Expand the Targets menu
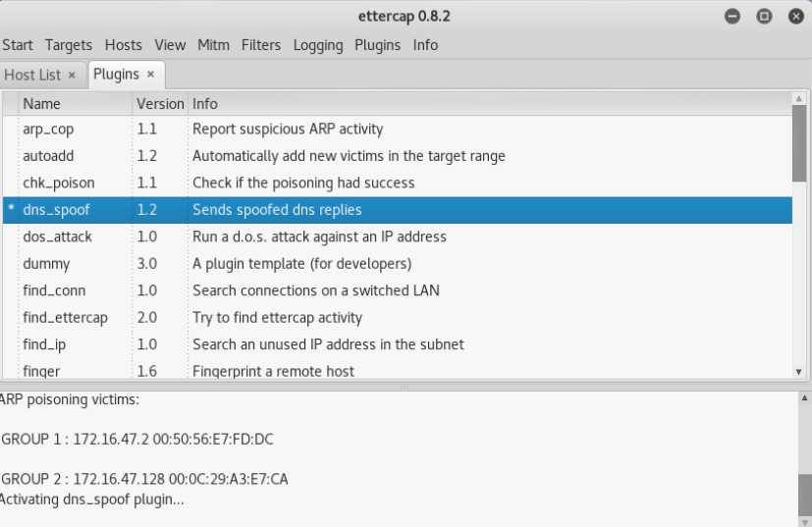 click(69, 45)
